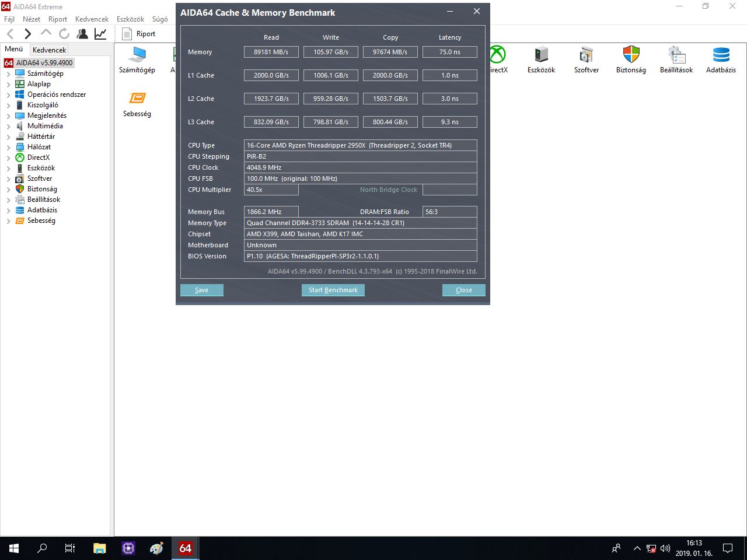
Task: Click the Memory Bus 1866.2 MHz value
Action: pyautogui.click(x=271, y=212)
